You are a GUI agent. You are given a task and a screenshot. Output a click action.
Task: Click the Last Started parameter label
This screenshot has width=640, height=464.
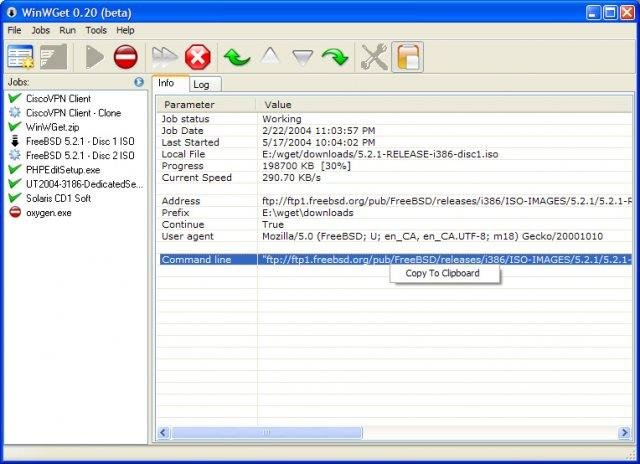point(190,142)
